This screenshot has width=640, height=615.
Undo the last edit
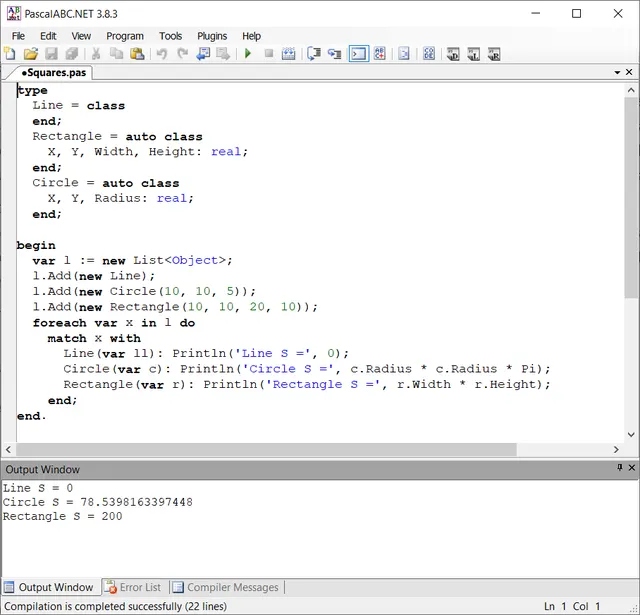pos(162,53)
